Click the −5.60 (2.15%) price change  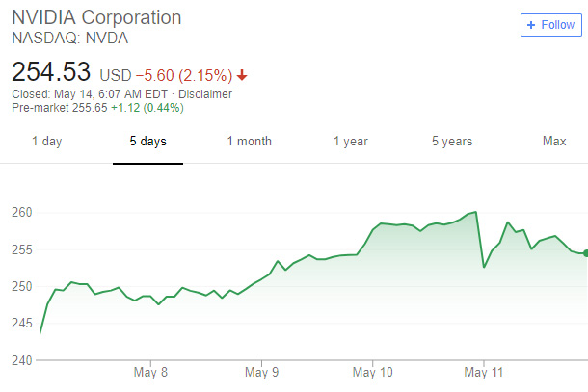(181, 74)
